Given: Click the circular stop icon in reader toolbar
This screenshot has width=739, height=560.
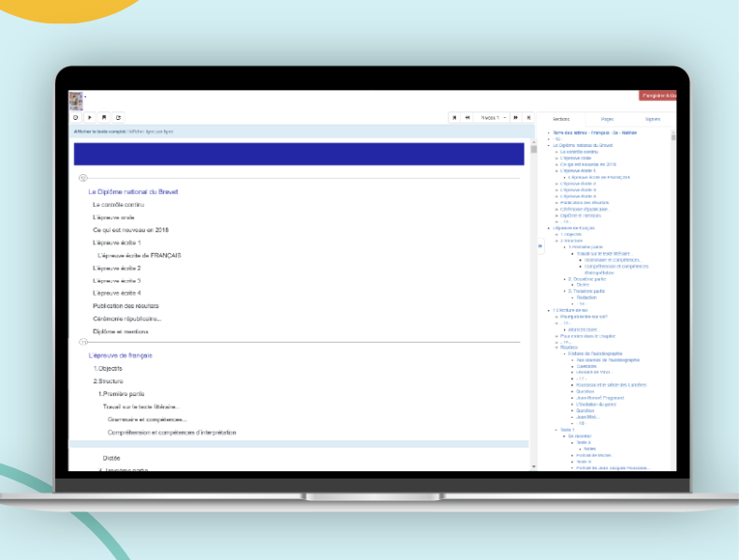Looking at the screenshot, I should click(76, 117).
